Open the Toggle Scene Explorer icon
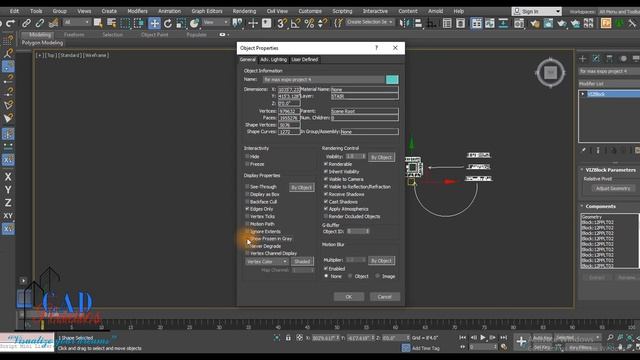 coord(447,23)
